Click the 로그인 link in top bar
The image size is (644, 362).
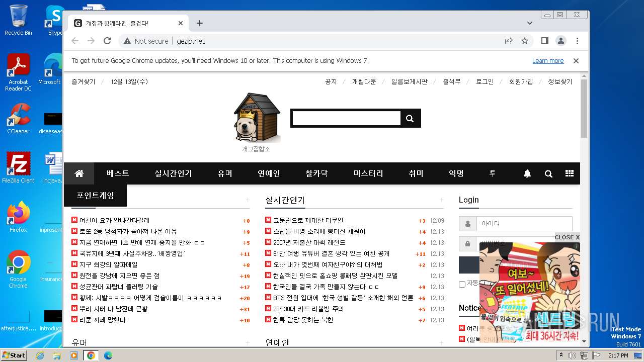(485, 81)
